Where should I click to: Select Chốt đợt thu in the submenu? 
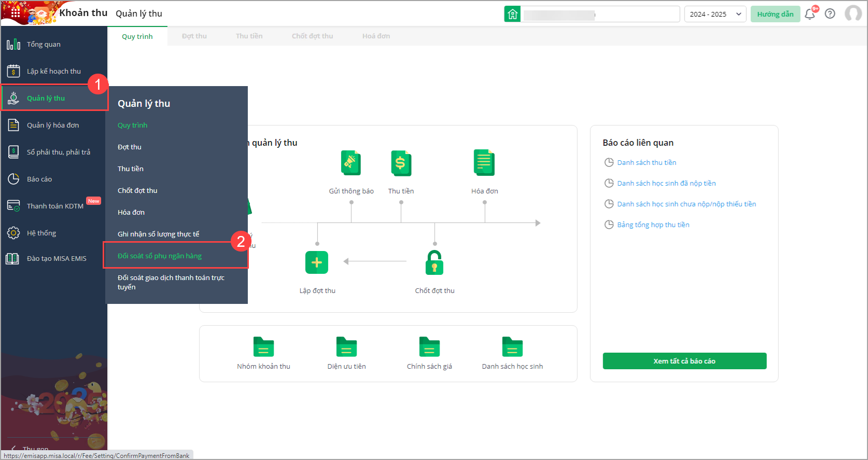137,190
